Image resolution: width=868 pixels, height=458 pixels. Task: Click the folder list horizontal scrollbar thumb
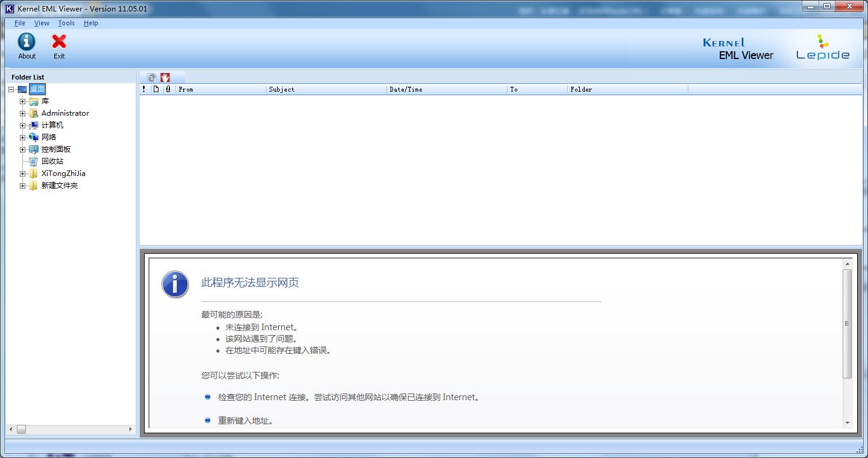click(21, 429)
